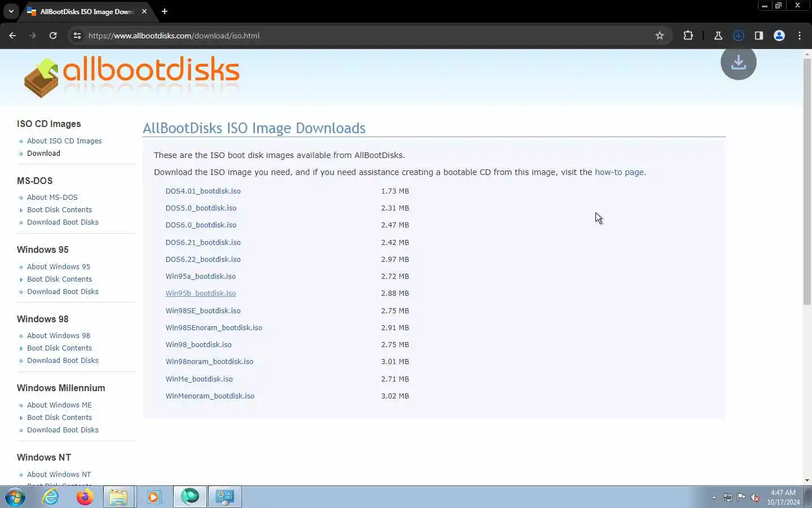Open About MS-DOS sidebar link
This screenshot has height=508, width=812.
point(52,198)
